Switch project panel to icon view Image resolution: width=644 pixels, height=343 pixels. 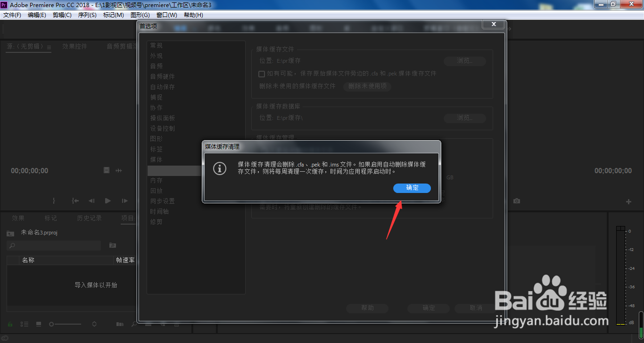click(39, 324)
